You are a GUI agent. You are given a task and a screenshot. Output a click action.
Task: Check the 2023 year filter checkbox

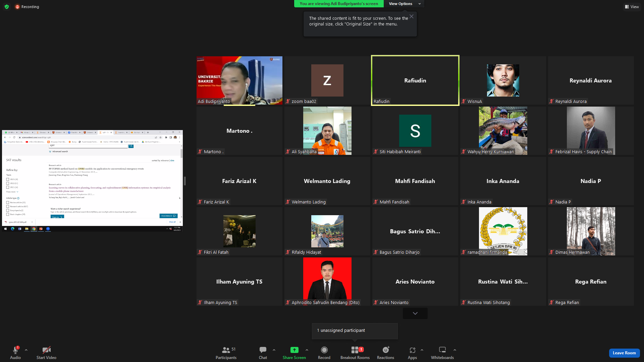click(8, 179)
